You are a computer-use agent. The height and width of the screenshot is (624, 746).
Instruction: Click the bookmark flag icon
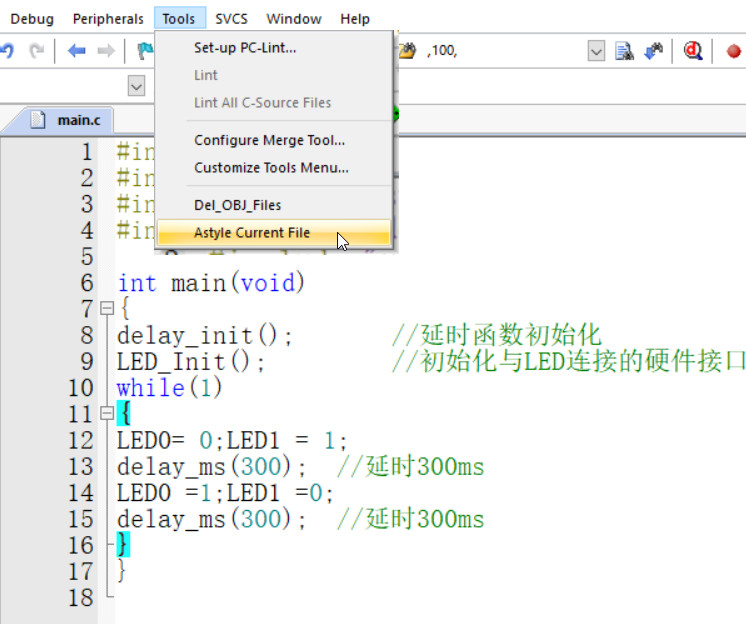tap(145, 50)
